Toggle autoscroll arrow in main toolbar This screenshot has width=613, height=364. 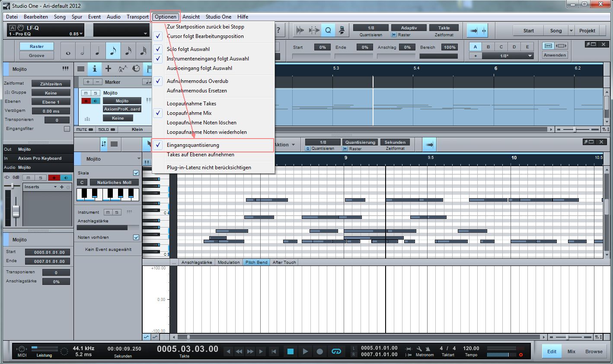(x=473, y=31)
